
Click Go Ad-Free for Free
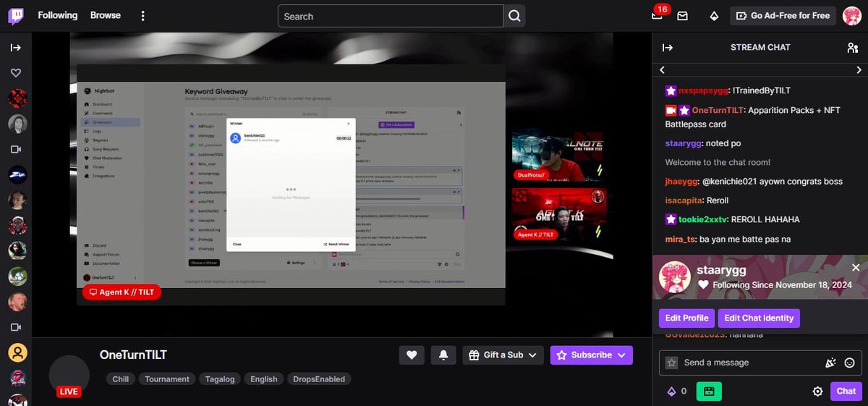coord(783,16)
